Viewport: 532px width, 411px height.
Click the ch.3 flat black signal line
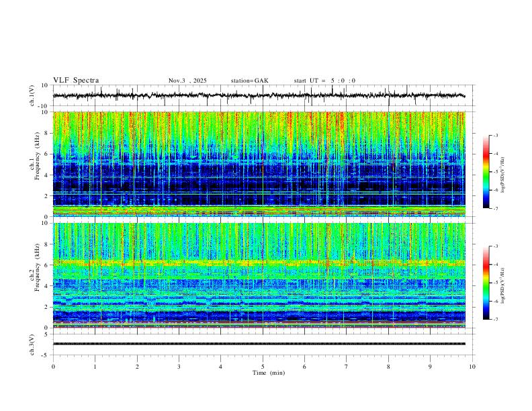point(259,344)
